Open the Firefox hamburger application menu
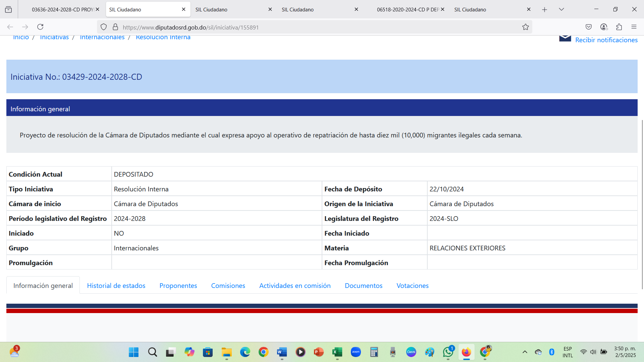644x362 pixels. tap(634, 27)
